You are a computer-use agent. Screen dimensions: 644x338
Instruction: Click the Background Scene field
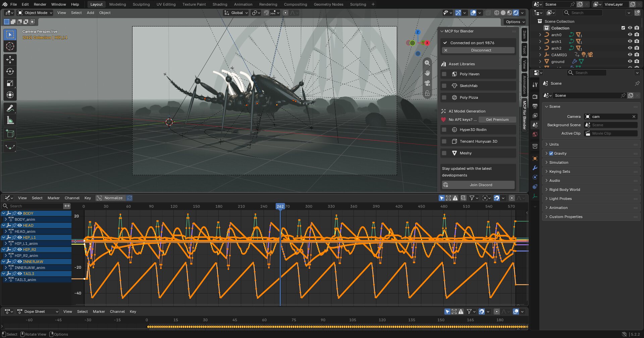click(610, 125)
